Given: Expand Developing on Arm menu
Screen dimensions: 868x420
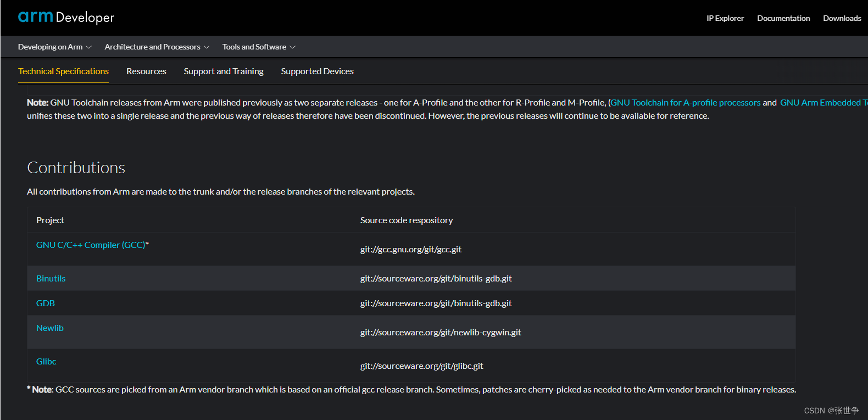Looking at the screenshot, I should 54,47.
